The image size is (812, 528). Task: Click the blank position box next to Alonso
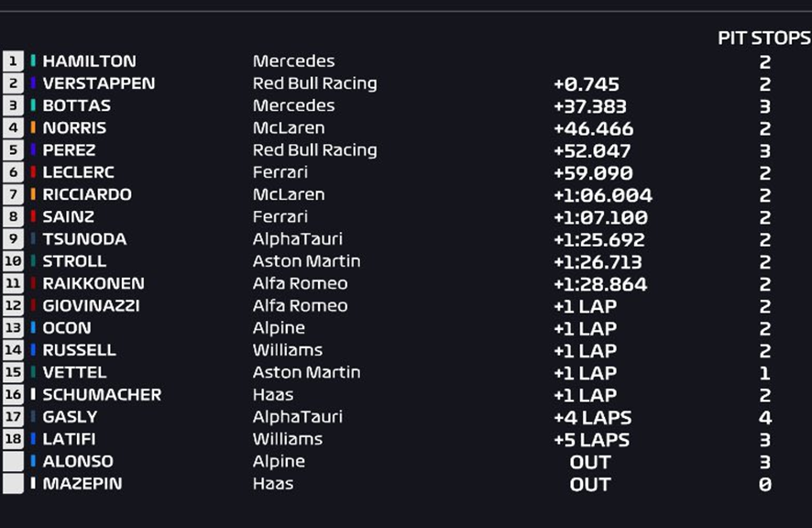(x=13, y=461)
